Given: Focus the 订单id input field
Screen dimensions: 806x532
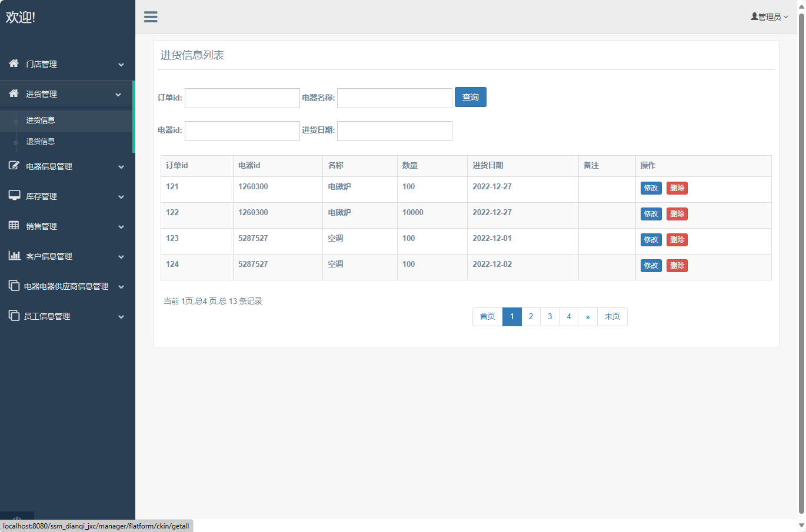Looking at the screenshot, I should click(x=242, y=98).
